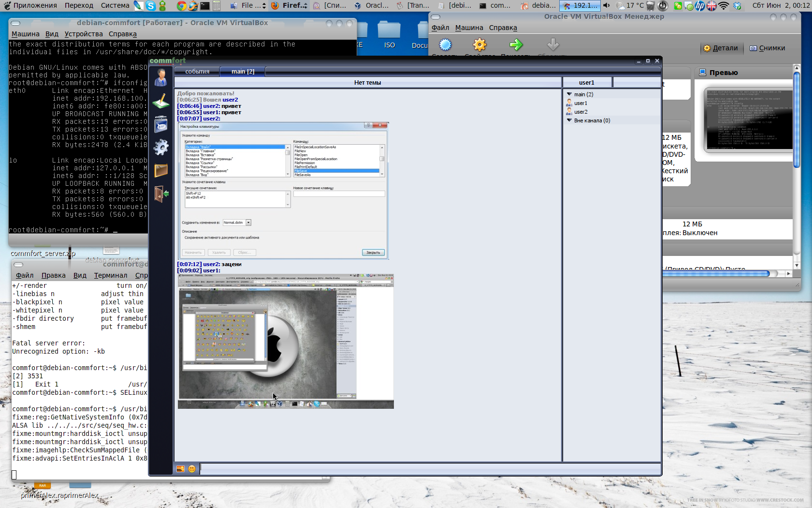Collapse the main (2) channel tree
Screen dimensions: 812x508
coord(569,94)
